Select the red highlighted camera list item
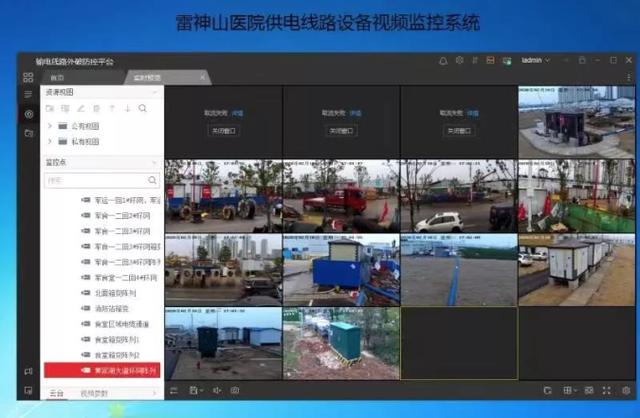This screenshot has width=640, height=418. tap(102, 370)
